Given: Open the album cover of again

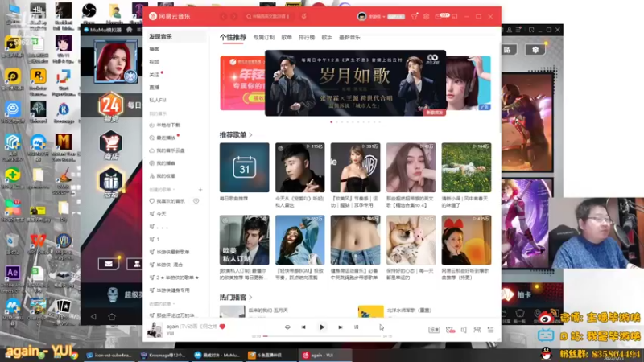Looking at the screenshot, I should 155,330.
